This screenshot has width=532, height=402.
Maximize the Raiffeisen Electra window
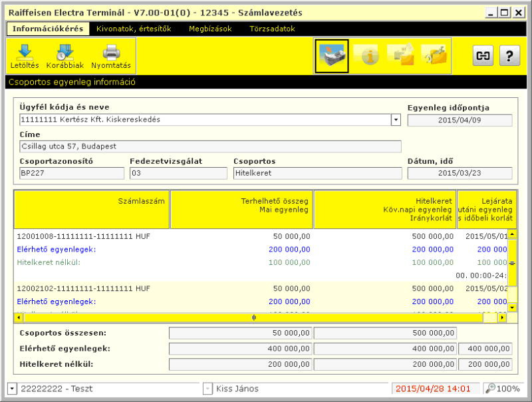505,13
